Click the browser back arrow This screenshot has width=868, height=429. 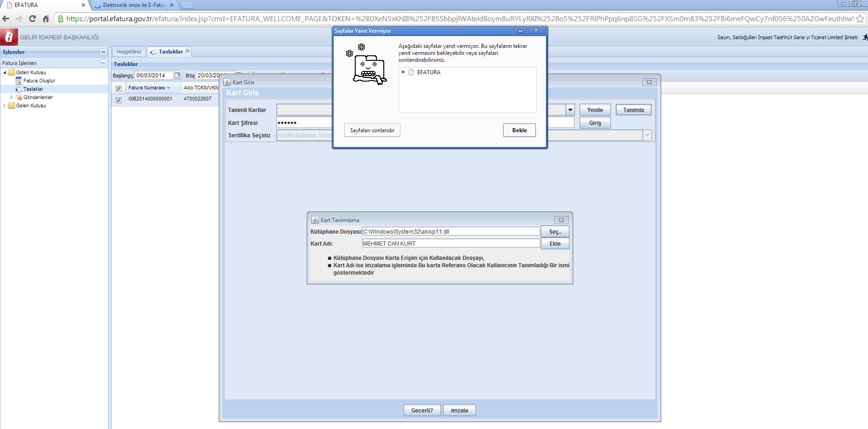(6, 19)
